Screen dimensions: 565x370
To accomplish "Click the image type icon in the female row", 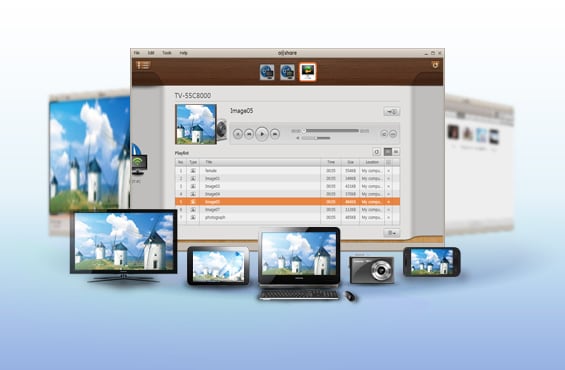I will click(193, 171).
